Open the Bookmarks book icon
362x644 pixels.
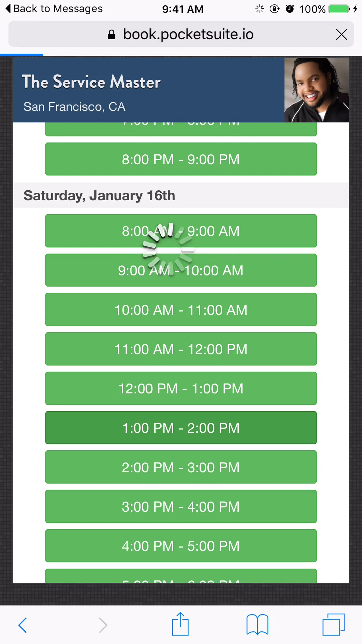coord(257,625)
